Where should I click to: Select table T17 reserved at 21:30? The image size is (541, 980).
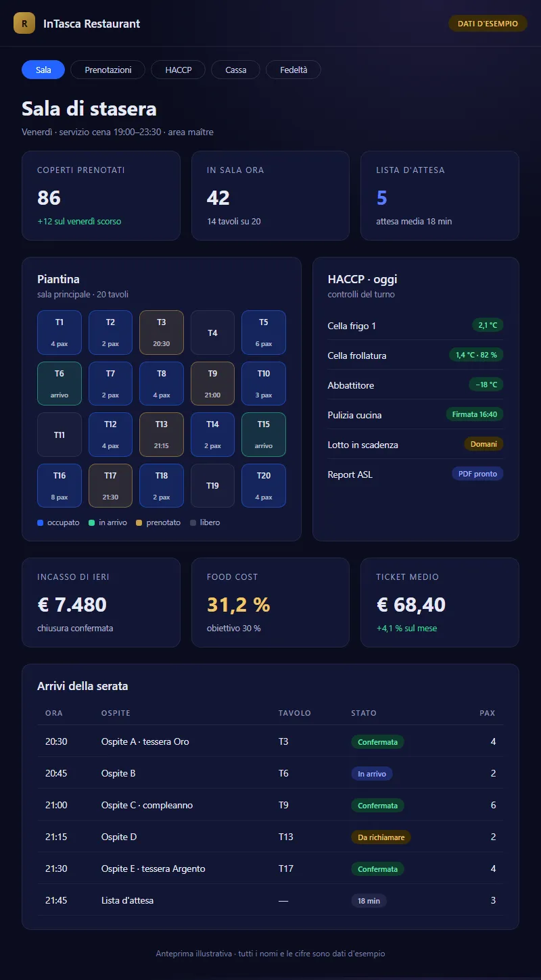(110, 486)
